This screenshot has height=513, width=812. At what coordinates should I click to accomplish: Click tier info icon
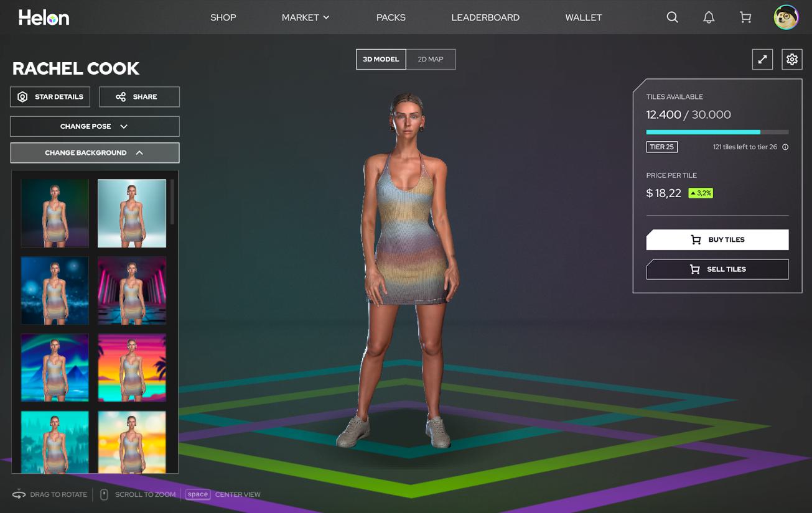coord(785,147)
